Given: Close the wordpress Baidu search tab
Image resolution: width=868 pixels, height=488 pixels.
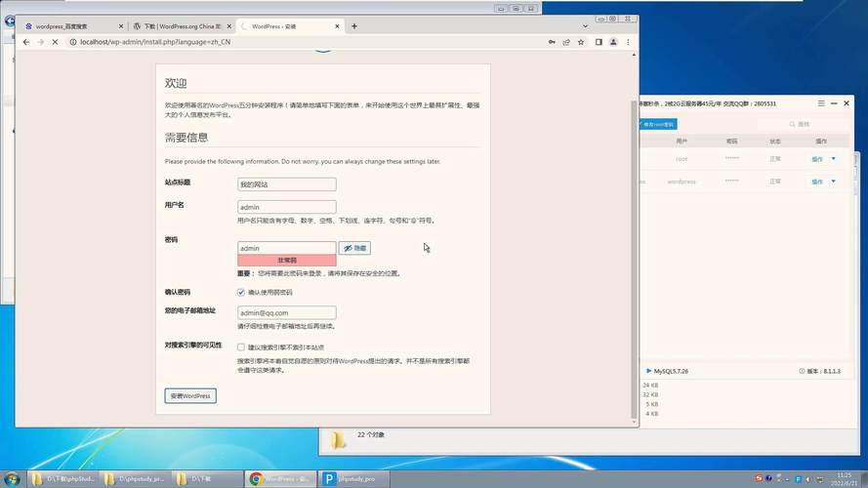Looking at the screenshot, I should [121, 26].
